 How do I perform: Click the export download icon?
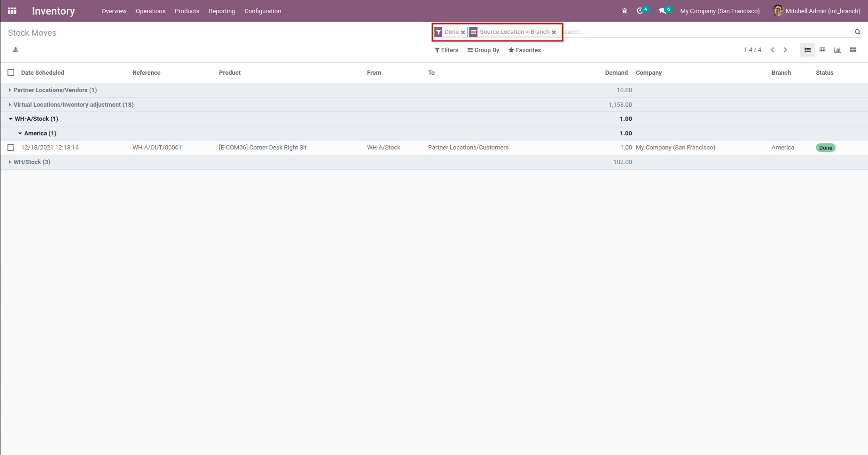16,50
